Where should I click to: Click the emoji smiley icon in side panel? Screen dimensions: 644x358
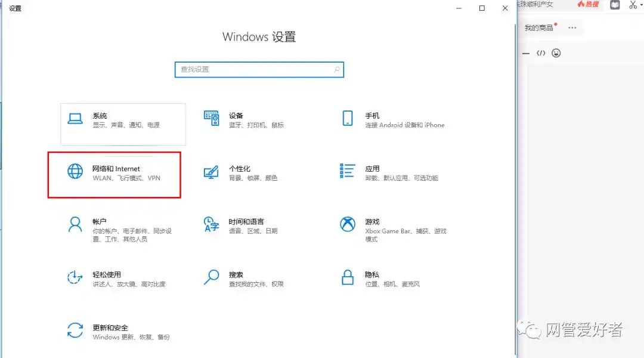click(556, 53)
